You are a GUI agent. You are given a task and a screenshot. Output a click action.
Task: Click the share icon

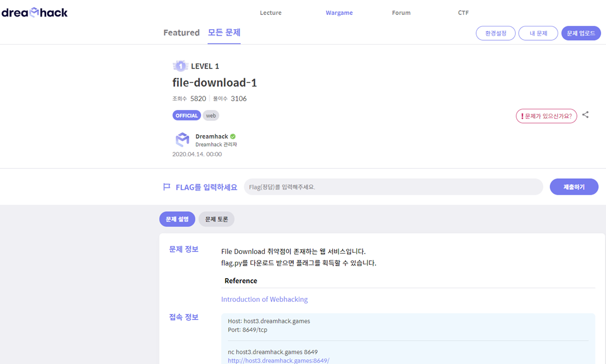pos(586,115)
